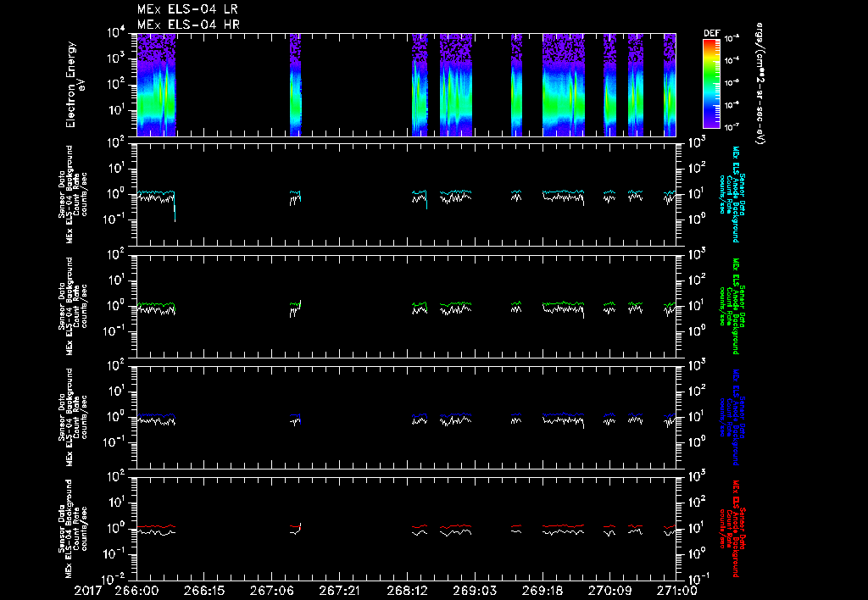Viewport: 868px width, 600px height.
Task: Click the blue trace segment near 269:03
Action: (x=456, y=414)
